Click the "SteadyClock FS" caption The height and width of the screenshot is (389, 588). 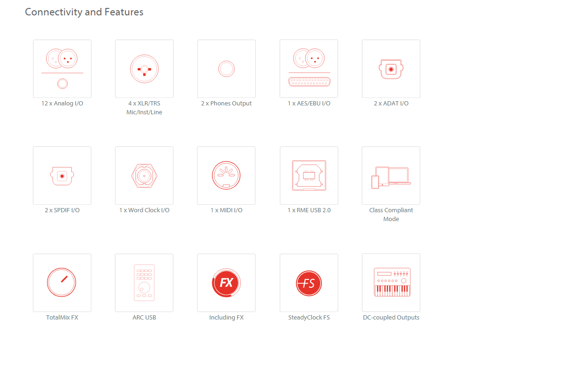(x=309, y=318)
